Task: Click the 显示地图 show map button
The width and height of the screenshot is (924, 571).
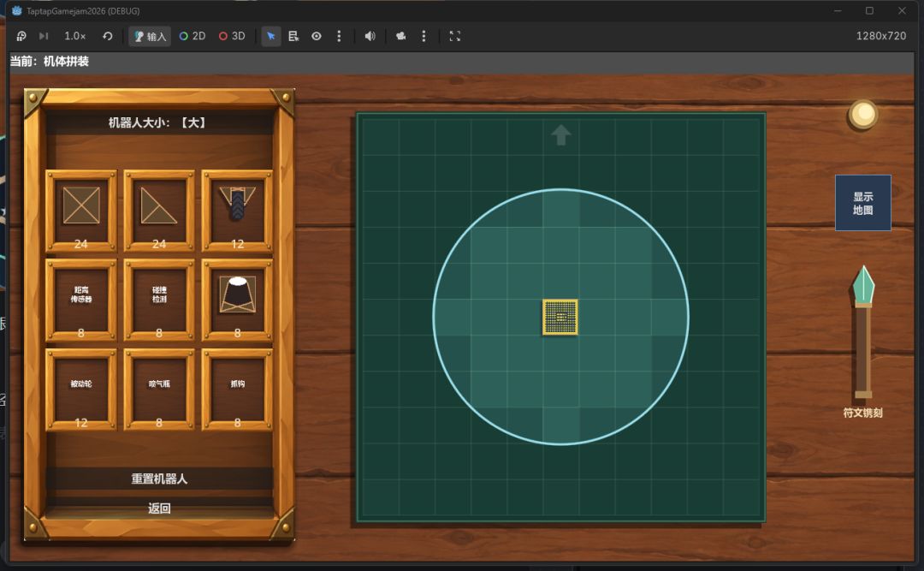Action: tap(862, 203)
